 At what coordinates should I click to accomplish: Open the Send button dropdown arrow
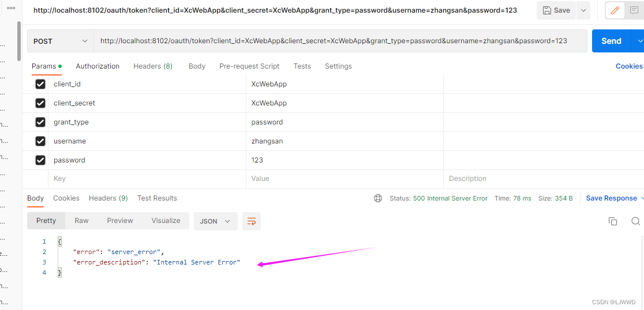(x=639, y=41)
